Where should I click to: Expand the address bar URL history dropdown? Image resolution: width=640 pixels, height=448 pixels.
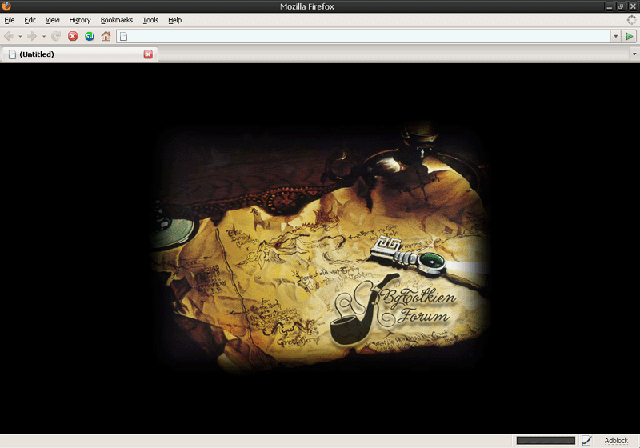616,36
